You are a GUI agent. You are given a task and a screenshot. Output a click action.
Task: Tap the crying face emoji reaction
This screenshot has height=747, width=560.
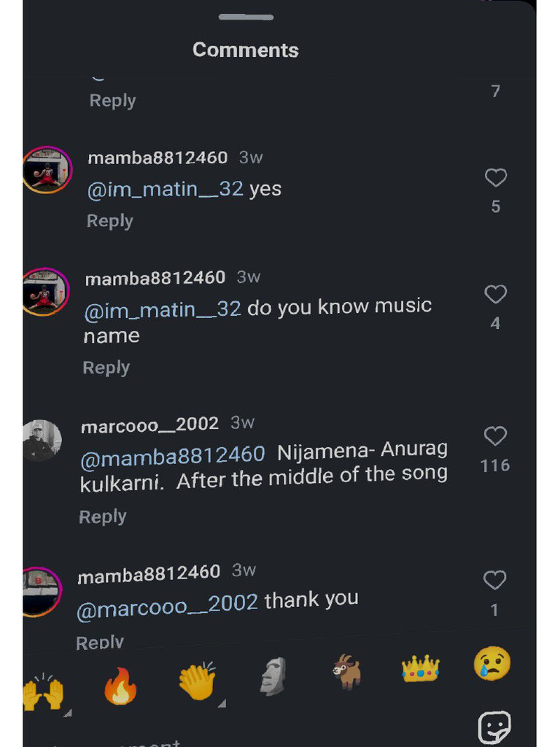(x=492, y=665)
